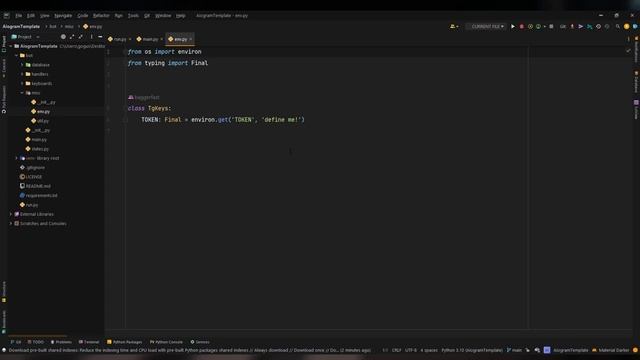The image size is (640, 360).
Task: Open the CURRENT FILE run configuration dropdown
Action: click(487, 27)
